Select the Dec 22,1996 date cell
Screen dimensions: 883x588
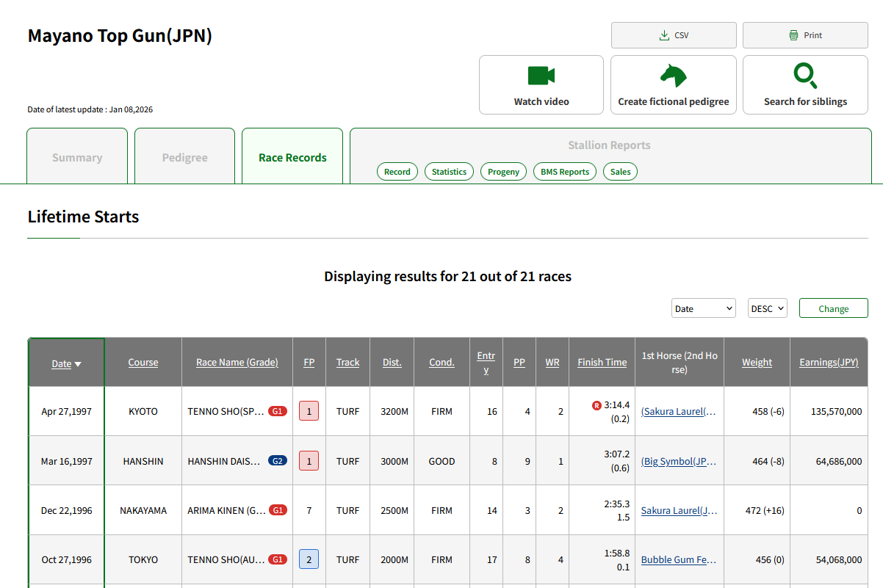(x=66, y=510)
